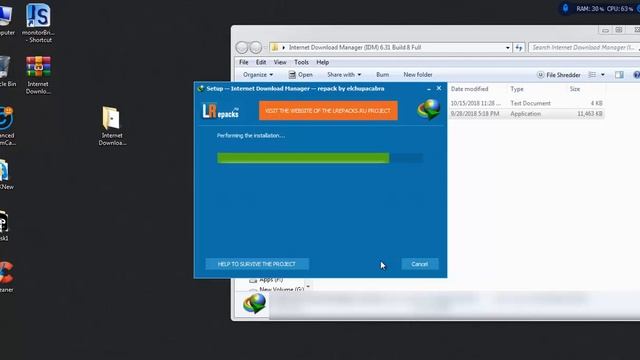Open the Help menu in Explorer
The image size is (640, 360).
click(322, 62)
